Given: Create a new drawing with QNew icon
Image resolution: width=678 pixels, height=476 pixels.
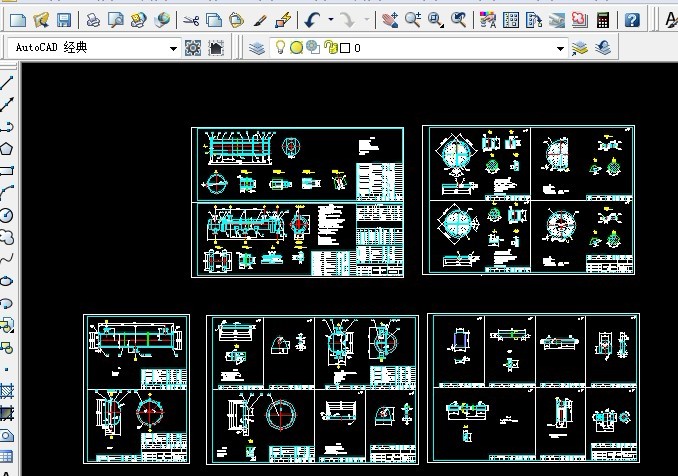Looking at the screenshot, I should pyautogui.click(x=18, y=20).
